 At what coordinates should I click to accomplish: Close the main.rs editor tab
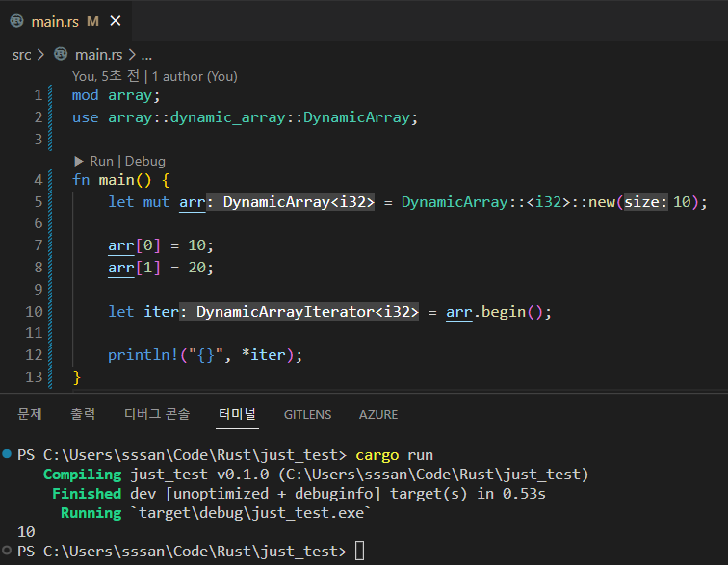pos(116,20)
